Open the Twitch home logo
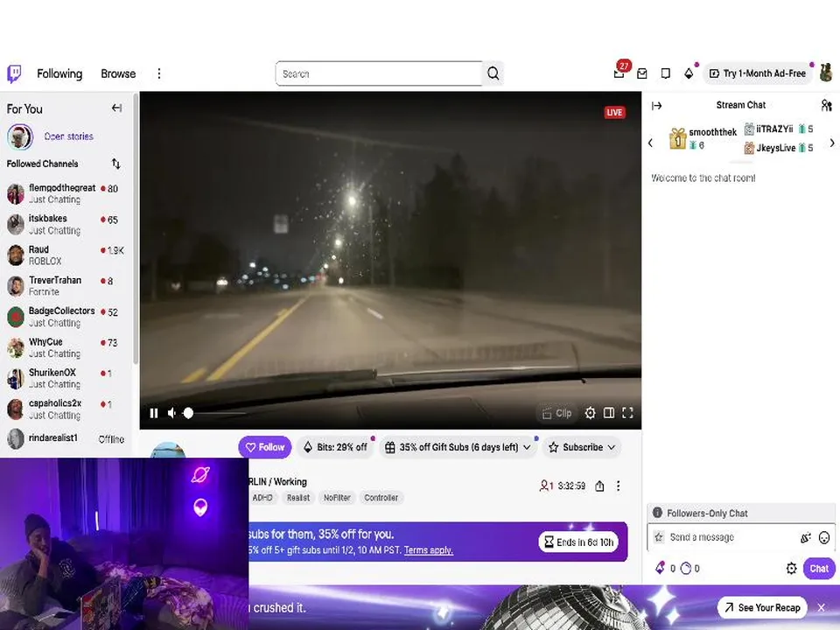 (15, 73)
